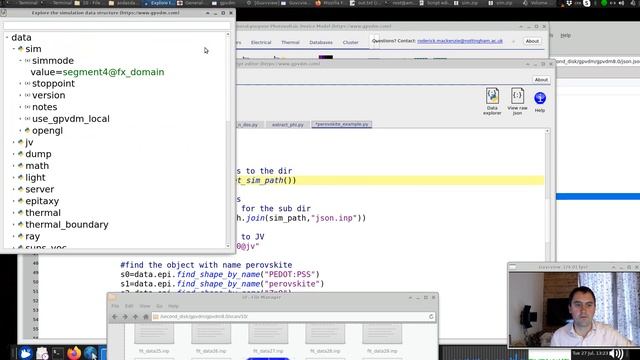Switch to the Databases ribbon tab
640x360 pixels.
(321, 42)
